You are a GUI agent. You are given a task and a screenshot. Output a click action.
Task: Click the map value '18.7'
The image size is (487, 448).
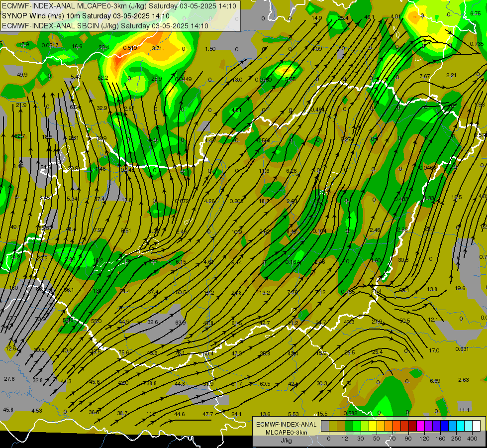click(264, 201)
